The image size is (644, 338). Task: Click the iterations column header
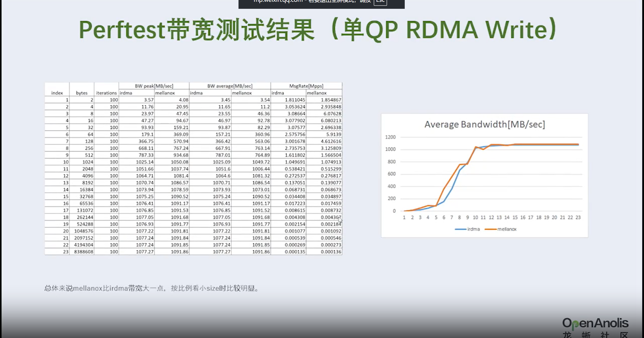(106, 93)
